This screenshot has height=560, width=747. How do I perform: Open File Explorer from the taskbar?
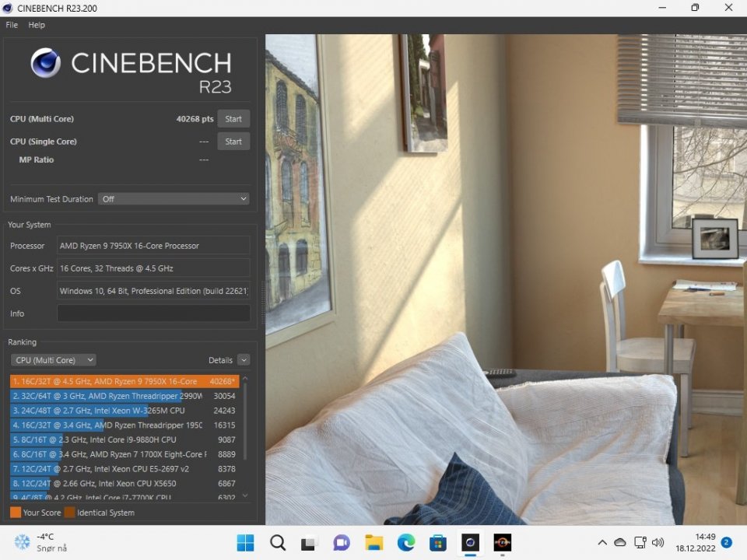pyautogui.click(x=373, y=542)
